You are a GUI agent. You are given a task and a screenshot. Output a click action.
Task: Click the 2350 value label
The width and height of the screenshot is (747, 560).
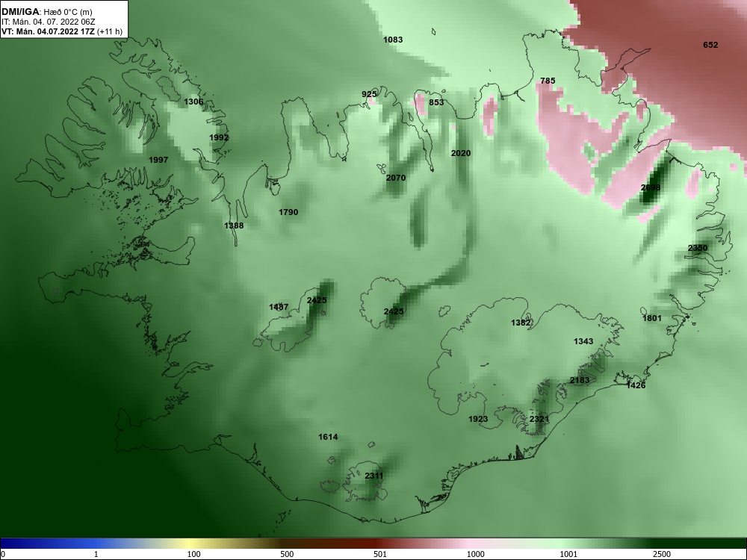tap(698, 248)
